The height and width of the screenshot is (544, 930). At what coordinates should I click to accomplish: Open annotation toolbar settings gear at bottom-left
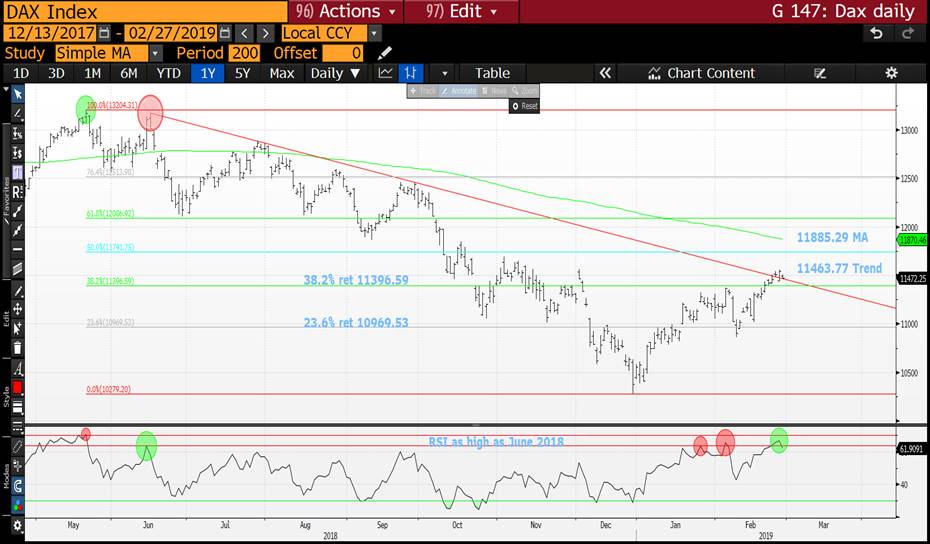pyautogui.click(x=18, y=526)
